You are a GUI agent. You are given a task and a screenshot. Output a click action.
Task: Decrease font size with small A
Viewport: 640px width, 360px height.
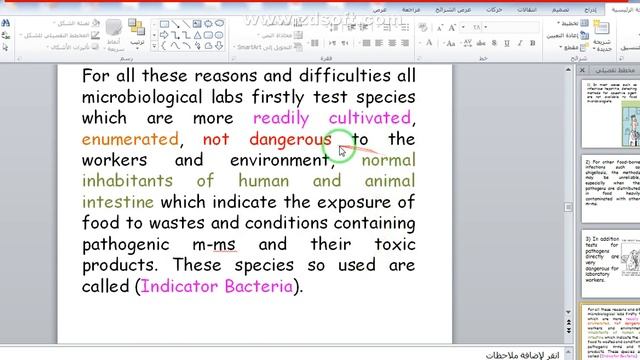[440, 28]
